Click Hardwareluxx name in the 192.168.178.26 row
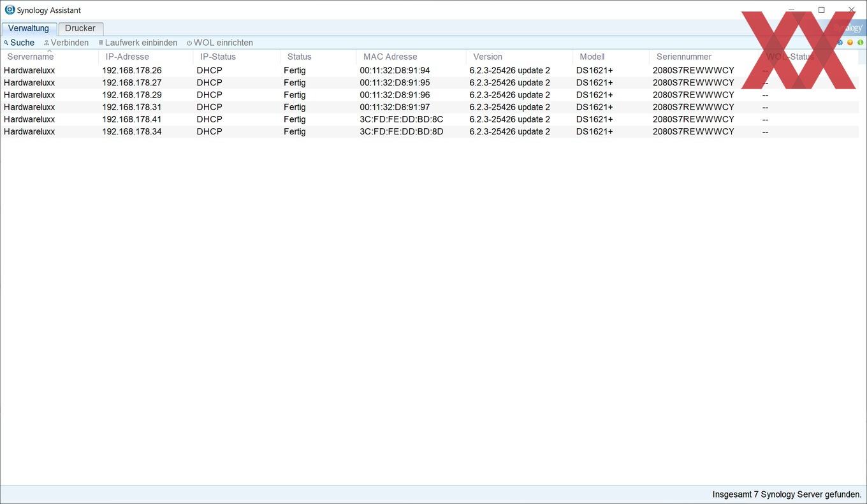 point(29,71)
